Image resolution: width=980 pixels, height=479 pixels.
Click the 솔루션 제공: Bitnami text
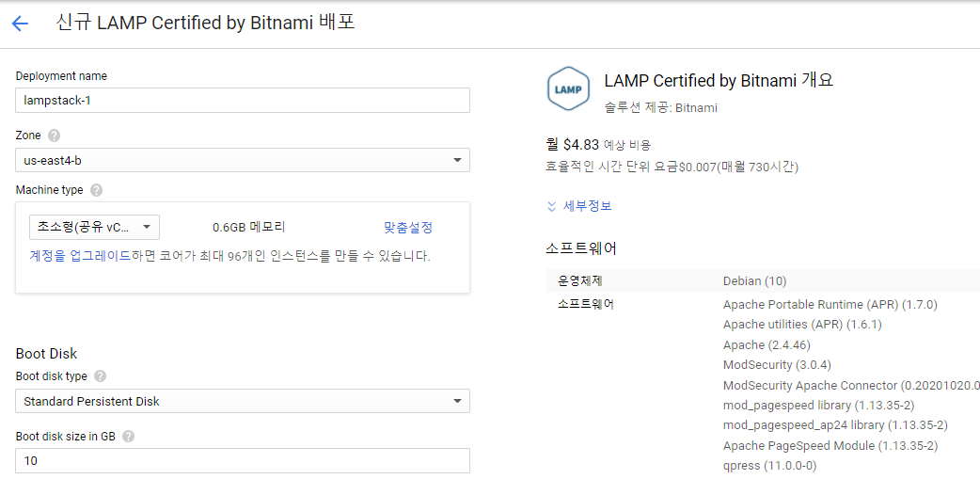[660, 107]
